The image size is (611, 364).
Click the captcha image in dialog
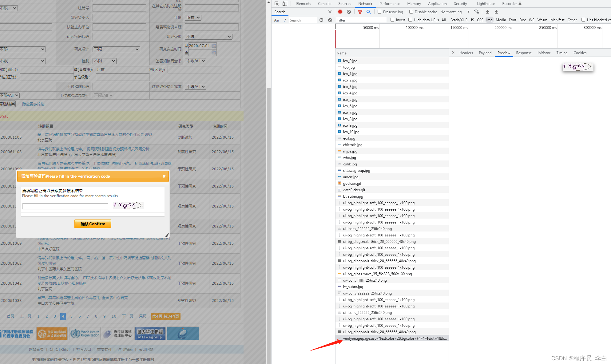[x=128, y=205]
